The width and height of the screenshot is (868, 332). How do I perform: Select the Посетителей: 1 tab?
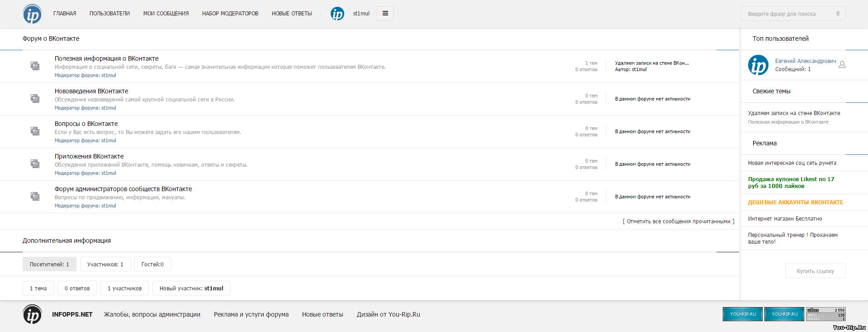(49, 264)
